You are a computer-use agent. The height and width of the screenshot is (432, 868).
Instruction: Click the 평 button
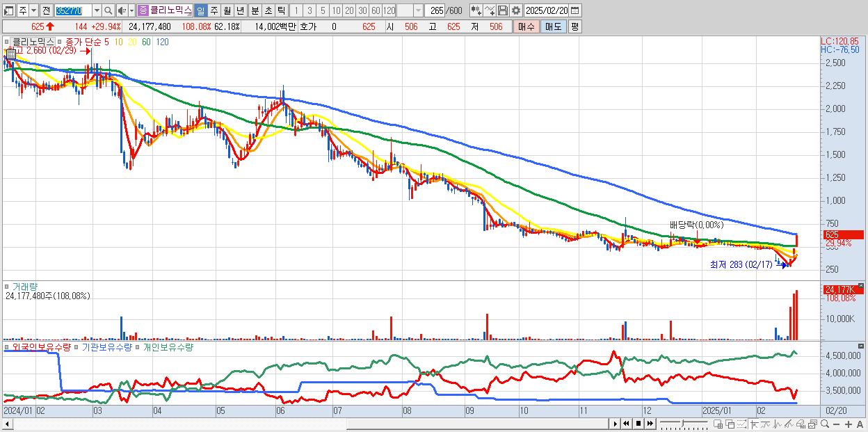point(574,26)
